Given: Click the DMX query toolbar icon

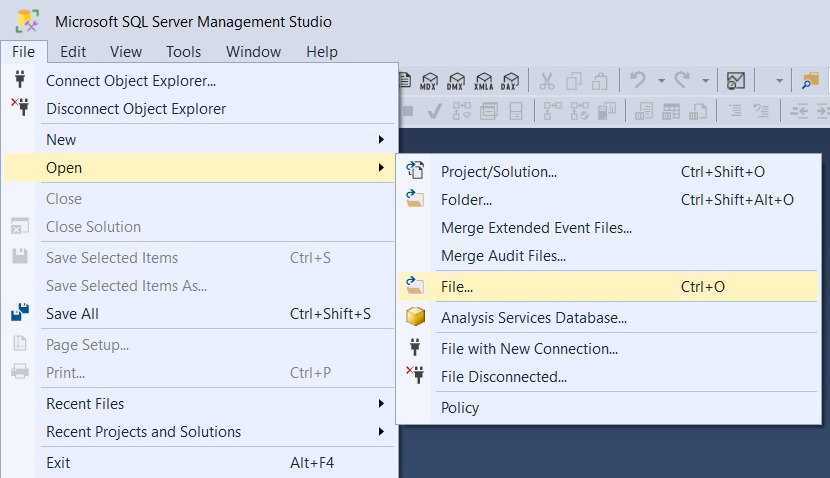Looking at the screenshot, I should [x=456, y=81].
